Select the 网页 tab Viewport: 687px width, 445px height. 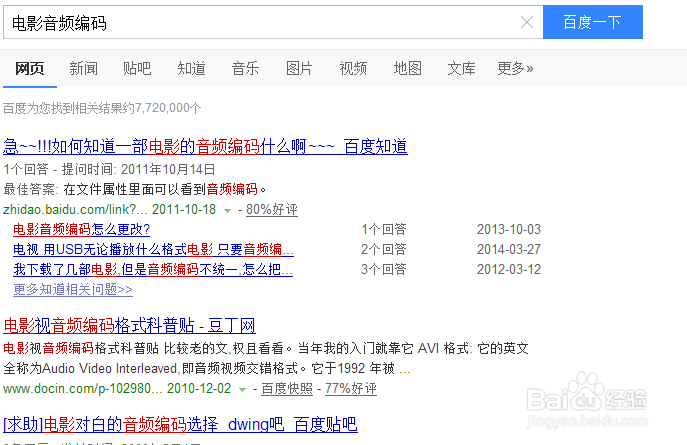[x=30, y=68]
